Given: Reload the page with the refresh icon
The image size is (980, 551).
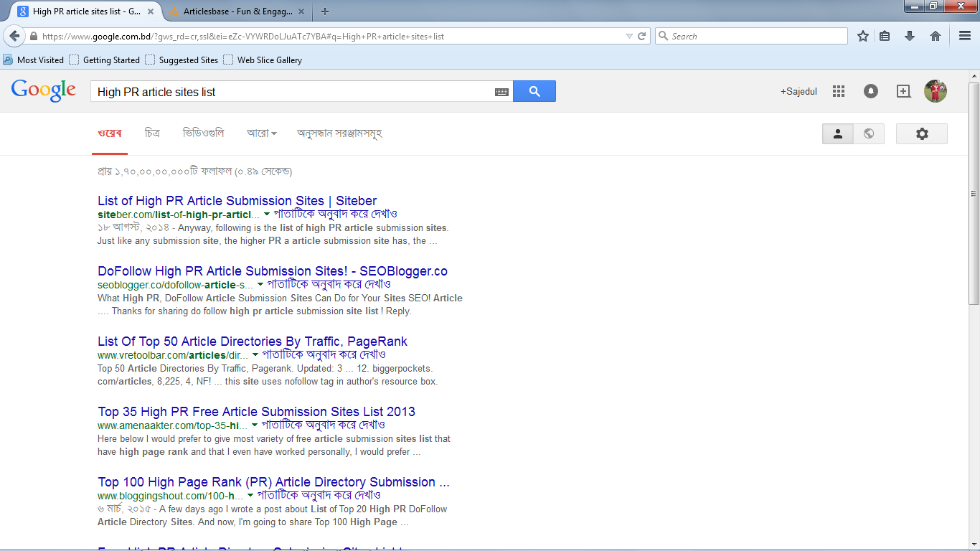Looking at the screenshot, I should (642, 36).
